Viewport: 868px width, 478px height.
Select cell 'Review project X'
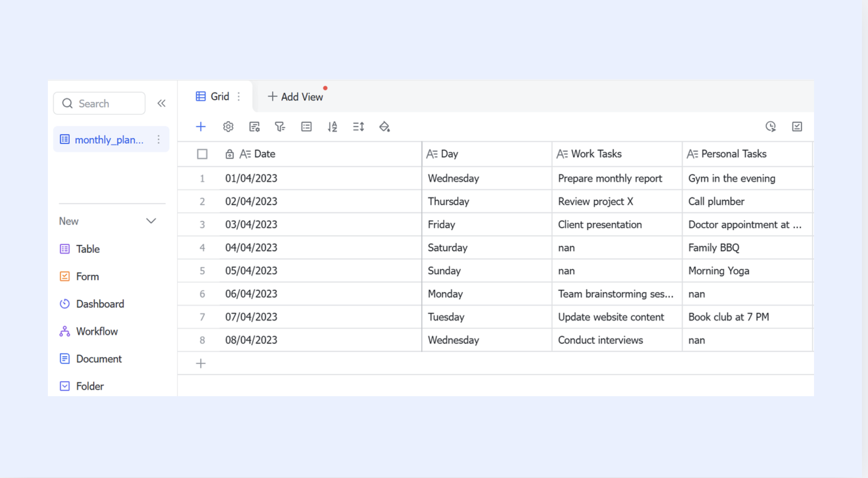point(617,201)
